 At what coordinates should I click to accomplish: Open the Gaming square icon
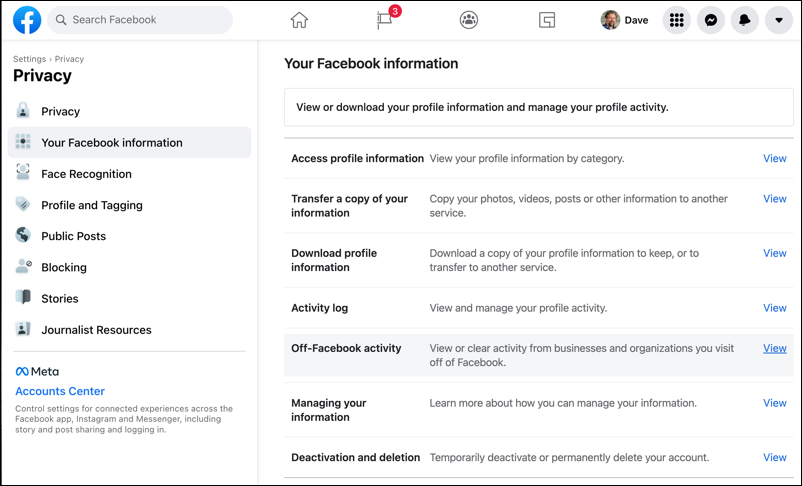547,20
